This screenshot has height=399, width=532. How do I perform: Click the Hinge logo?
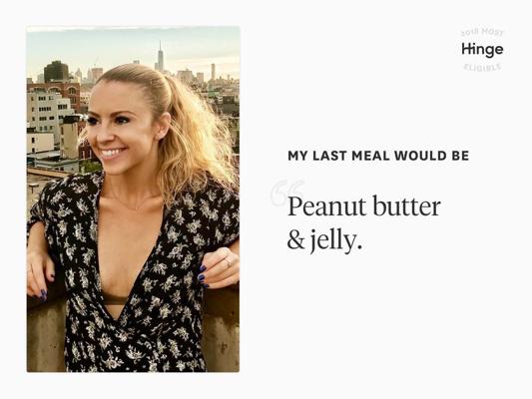[482, 50]
